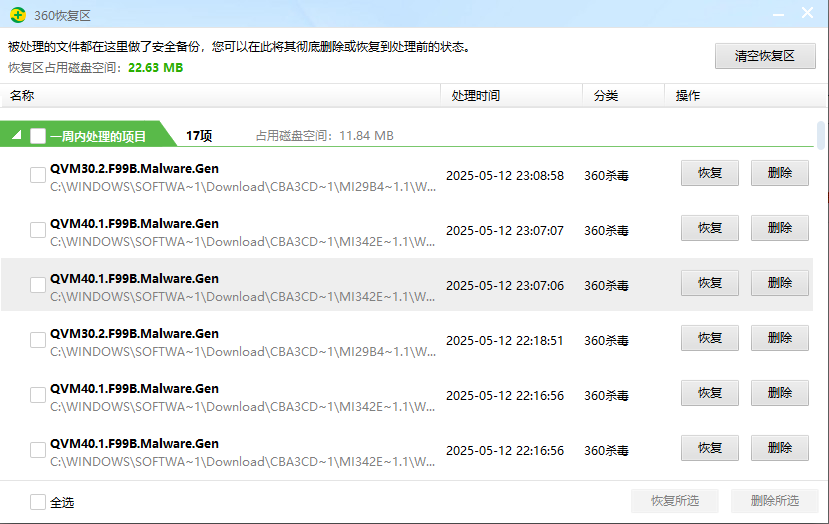829x524 pixels.
Task: Sort by the 名称 column header
Action: (22, 96)
